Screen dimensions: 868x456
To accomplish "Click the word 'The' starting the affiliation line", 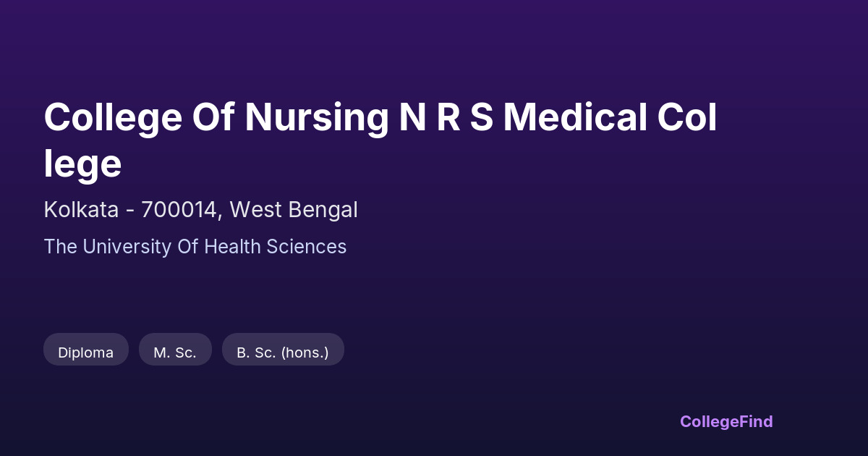I will pos(61,247).
